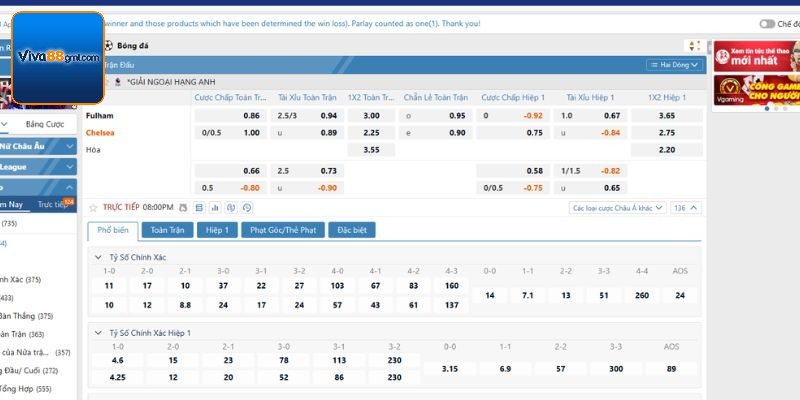Click the sort arrows icon above Hai Dòng
Viewport: 800px width, 400px height.
691,45
